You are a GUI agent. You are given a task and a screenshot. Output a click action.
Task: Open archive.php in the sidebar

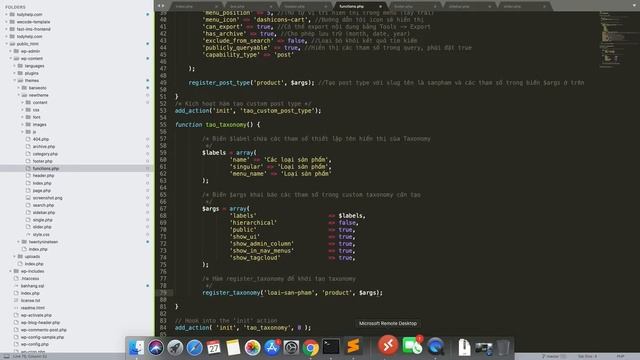click(44, 147)
